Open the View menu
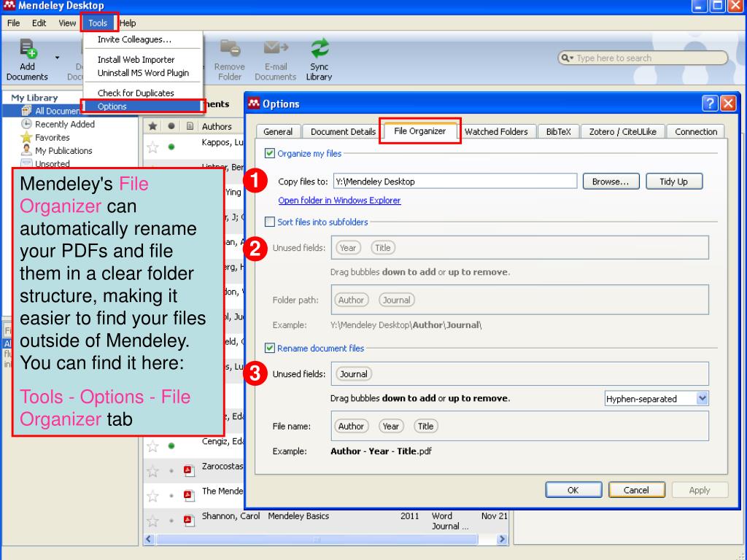Viewport: 747px width, 560px height. [67, 23]
